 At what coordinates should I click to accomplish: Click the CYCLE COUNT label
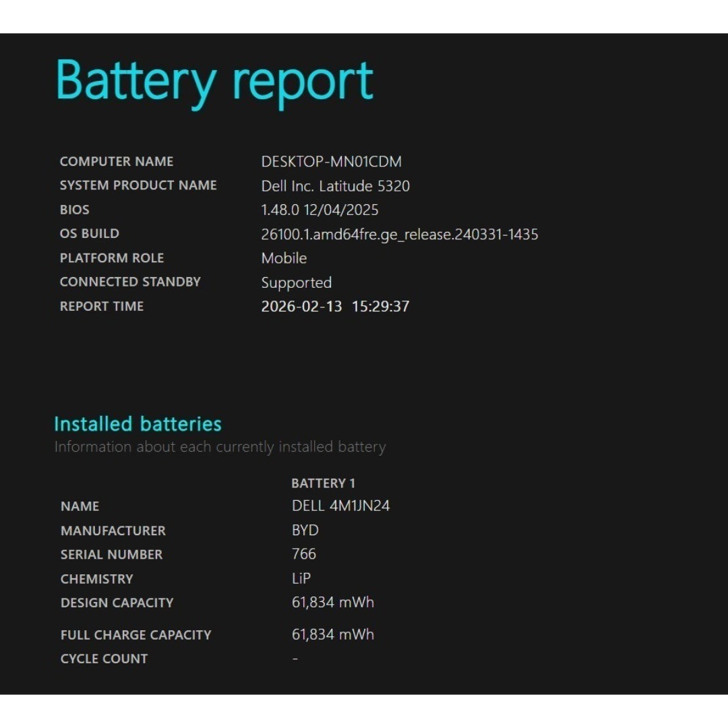coord(104,659)
